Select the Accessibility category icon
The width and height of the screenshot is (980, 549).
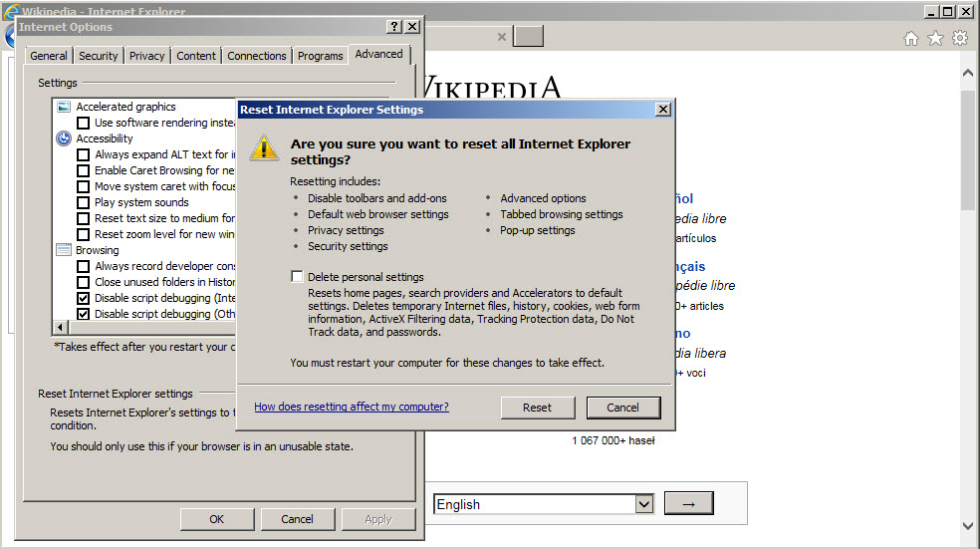64,138
